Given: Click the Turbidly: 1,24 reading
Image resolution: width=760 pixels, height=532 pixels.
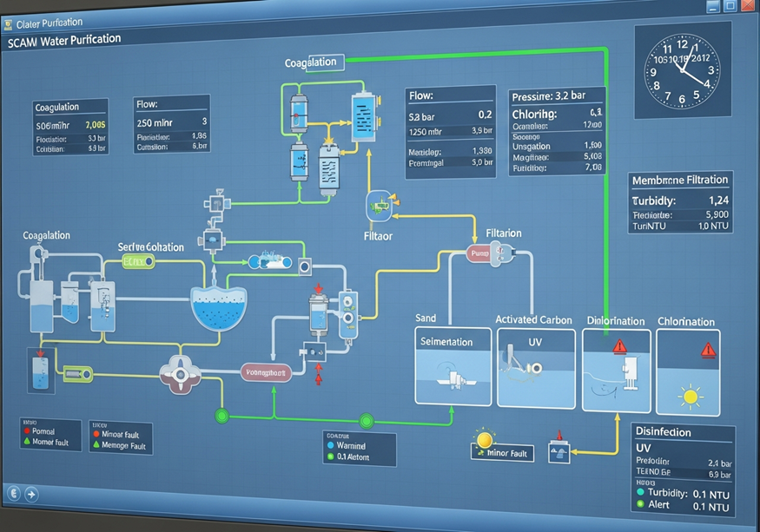Looking at the screenshot, I should point(680,200).
